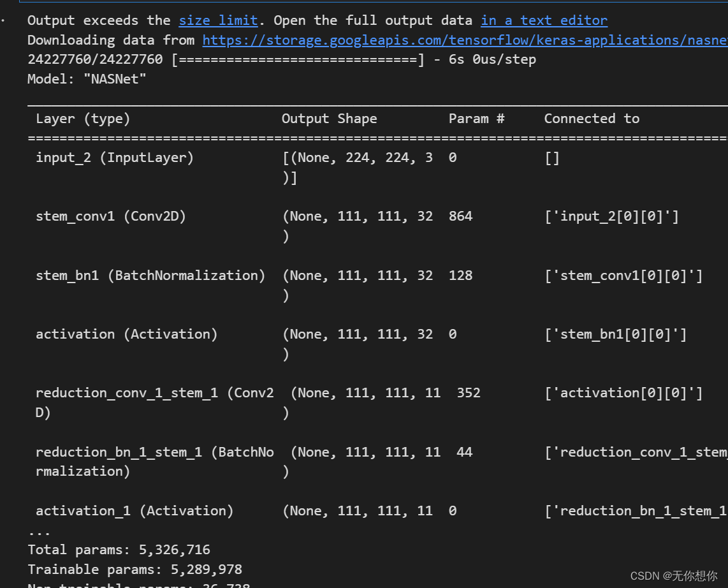Click the 'reduction_bn_1_stem_1' layer name
Viewport: 728px width, 588px height.
coord(119,452)
